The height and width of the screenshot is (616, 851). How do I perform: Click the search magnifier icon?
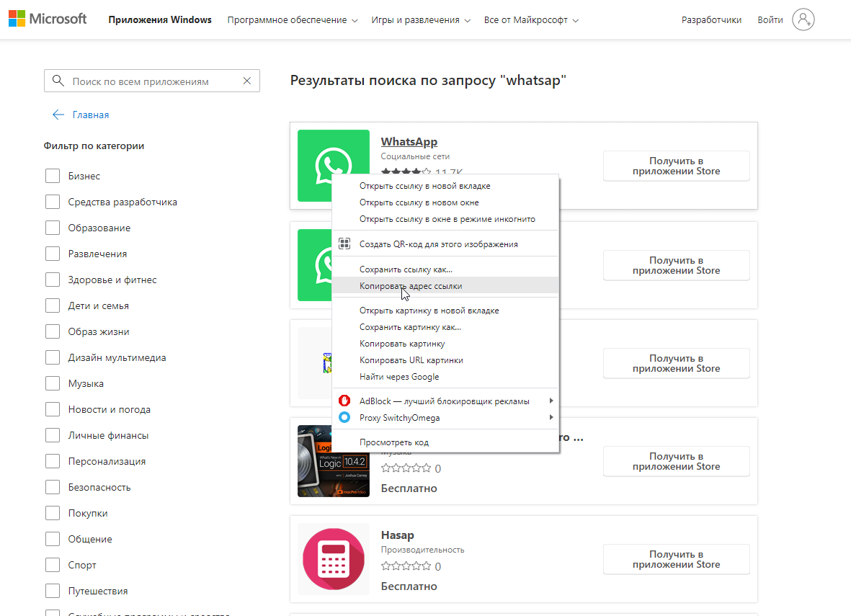tap(58, 81)
